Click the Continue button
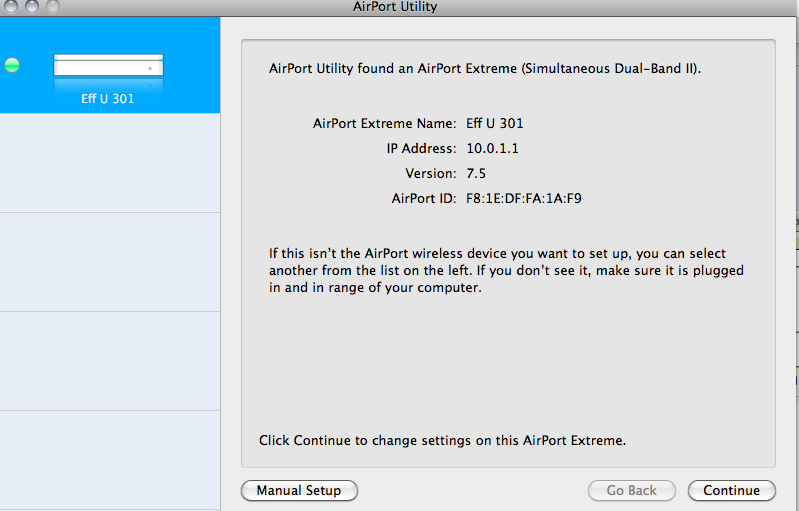The height and width of the screenshot is (511, 799). 731,490
